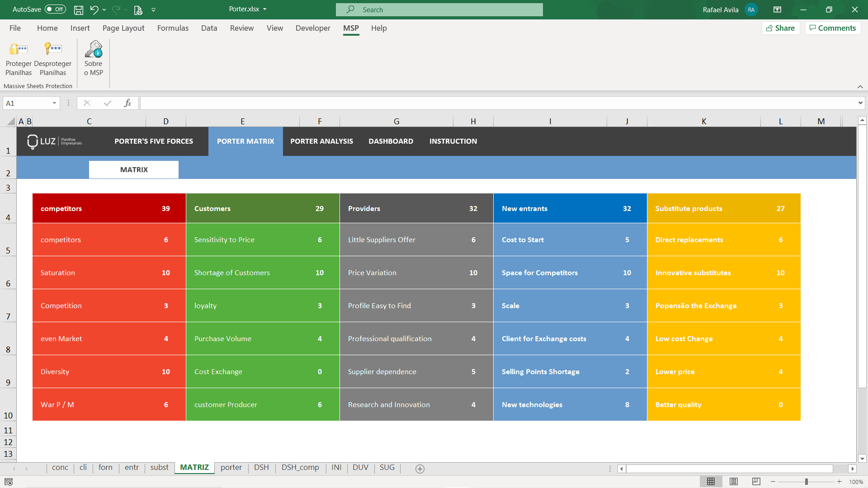Screen dimensions: 868x488
Task: Click the Desproteger Planilhas key icon
Action: [x=53, y=49]
